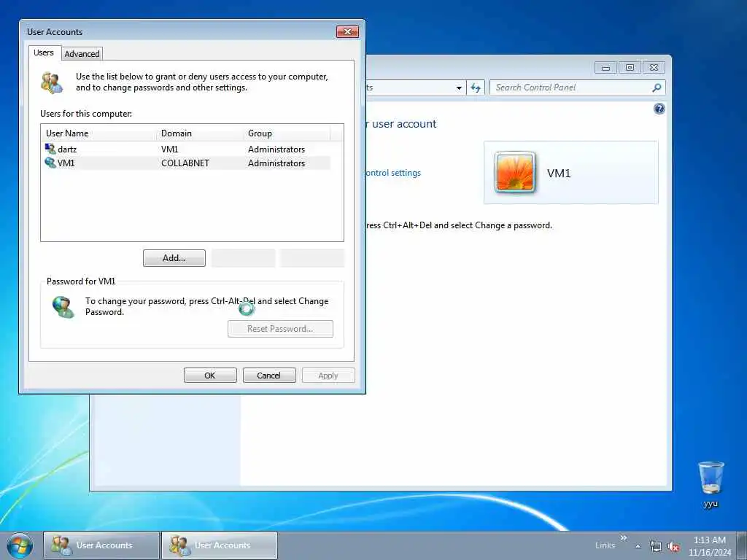Click Administrators group in dartz row

[x=276, y=149]
